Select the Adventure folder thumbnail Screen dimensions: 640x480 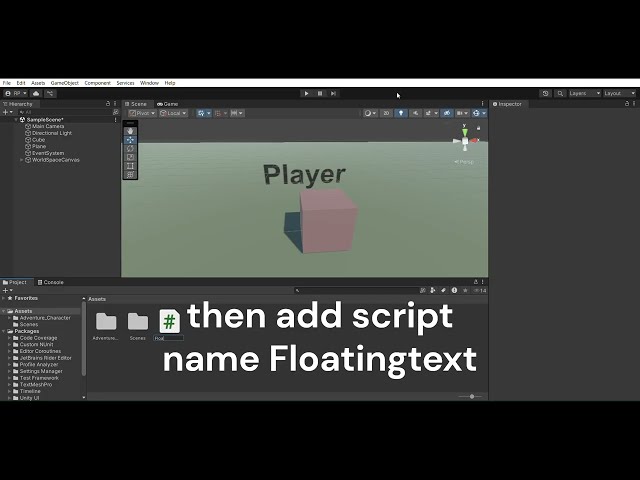(x=106, y=322)
